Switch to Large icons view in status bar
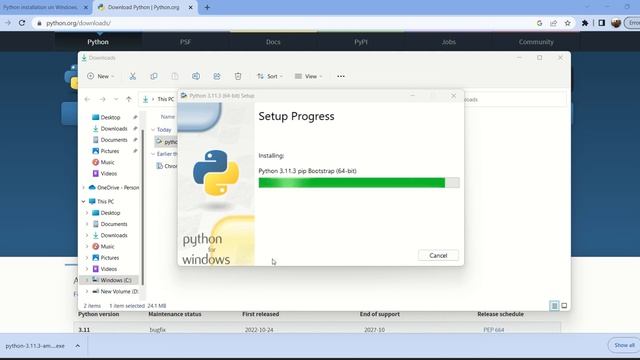The image size is (640, 360). 564,305
